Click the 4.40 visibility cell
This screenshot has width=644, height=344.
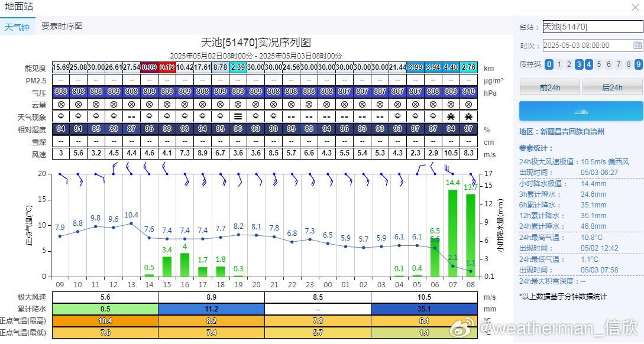451,67
